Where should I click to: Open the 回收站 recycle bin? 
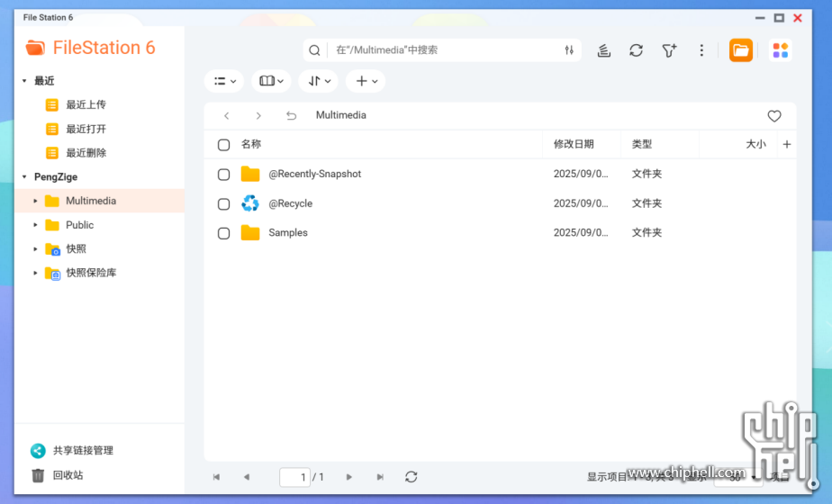(x=57, y=475)
